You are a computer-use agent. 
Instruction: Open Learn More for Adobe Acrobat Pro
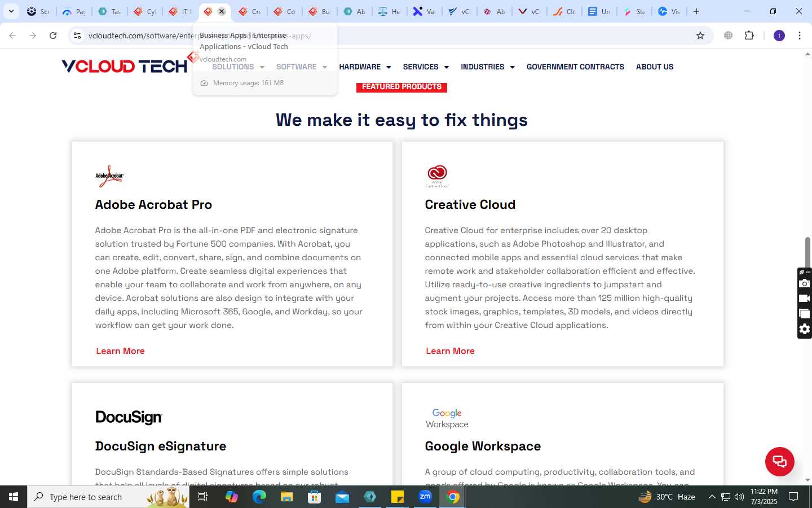(120, 351)
